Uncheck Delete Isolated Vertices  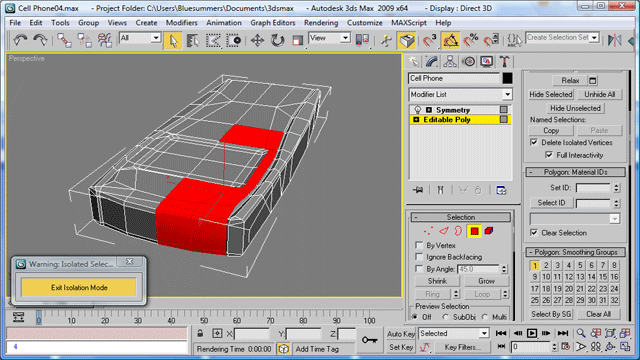(x=534, y=142)
